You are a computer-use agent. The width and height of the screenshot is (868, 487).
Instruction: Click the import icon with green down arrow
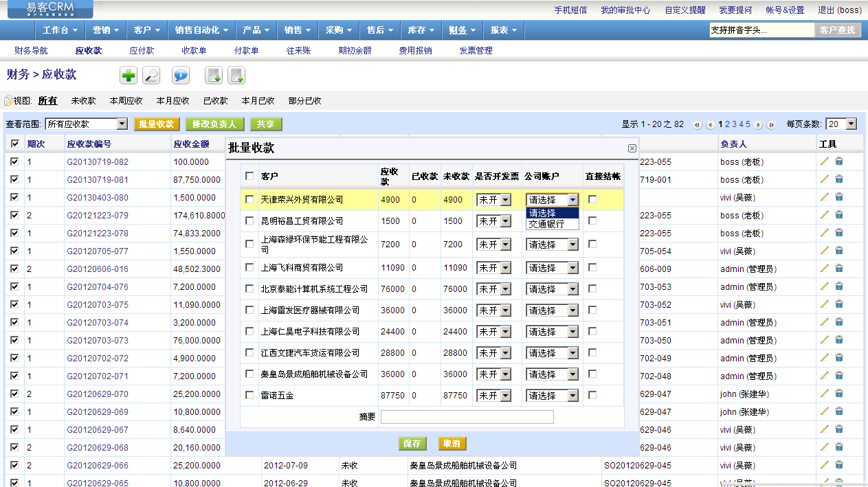pyautogui.click(x=214, y=76)
